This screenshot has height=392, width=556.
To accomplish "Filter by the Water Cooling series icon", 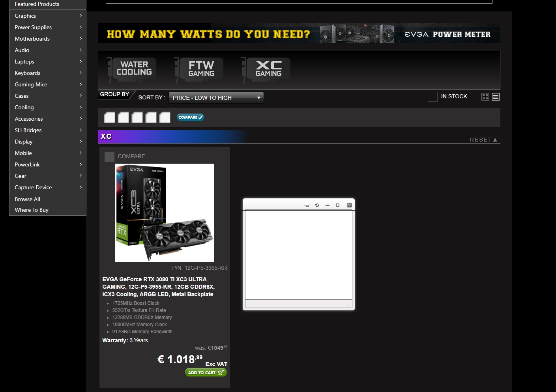I will (132, 69).
